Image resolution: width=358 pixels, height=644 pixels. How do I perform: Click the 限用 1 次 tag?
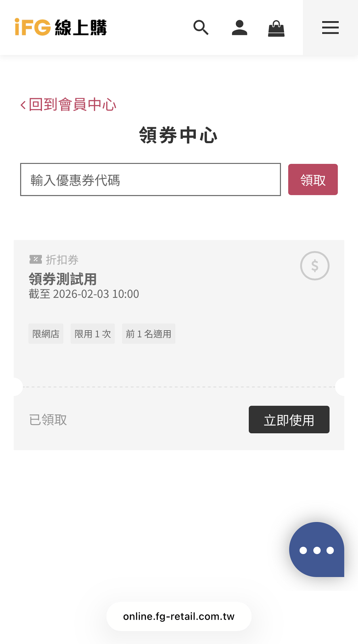tap(93, 334)
